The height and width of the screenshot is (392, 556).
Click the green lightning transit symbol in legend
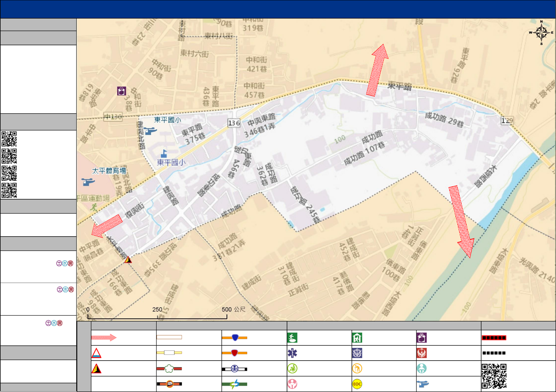(235, 384)
